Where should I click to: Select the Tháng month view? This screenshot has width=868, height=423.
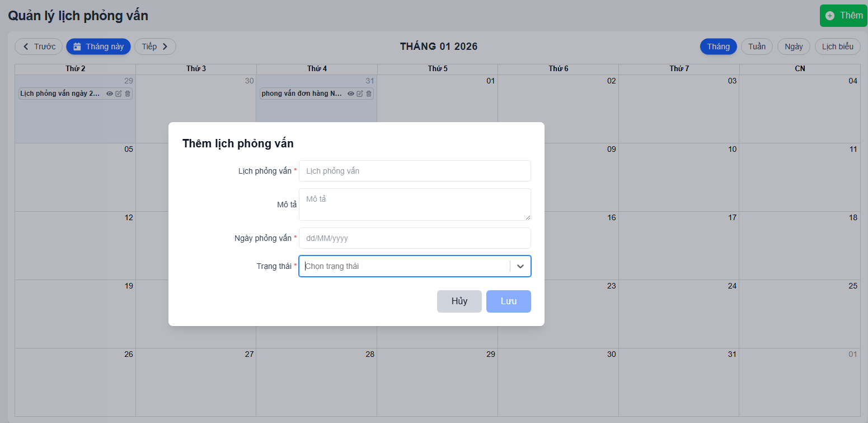718,47
